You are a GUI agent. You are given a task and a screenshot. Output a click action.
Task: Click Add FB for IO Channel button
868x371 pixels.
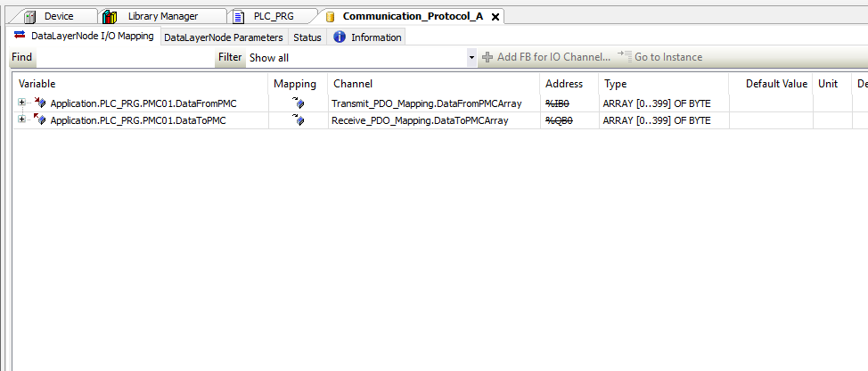[x=545, y=57]
